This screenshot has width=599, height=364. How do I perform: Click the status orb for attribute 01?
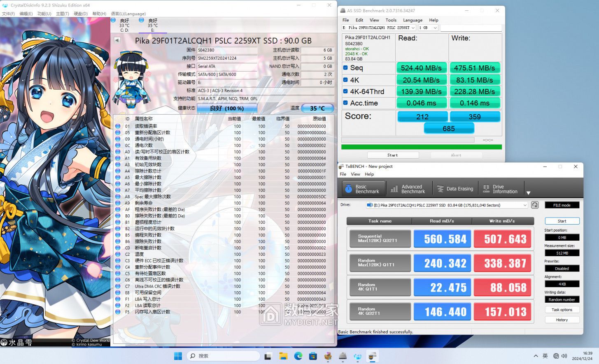point(118,126)
